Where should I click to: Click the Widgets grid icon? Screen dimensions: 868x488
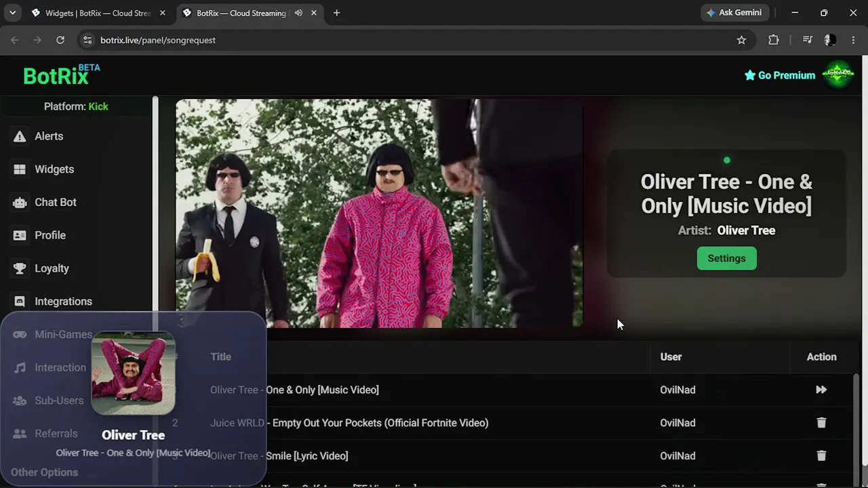[x=20, y=169]
